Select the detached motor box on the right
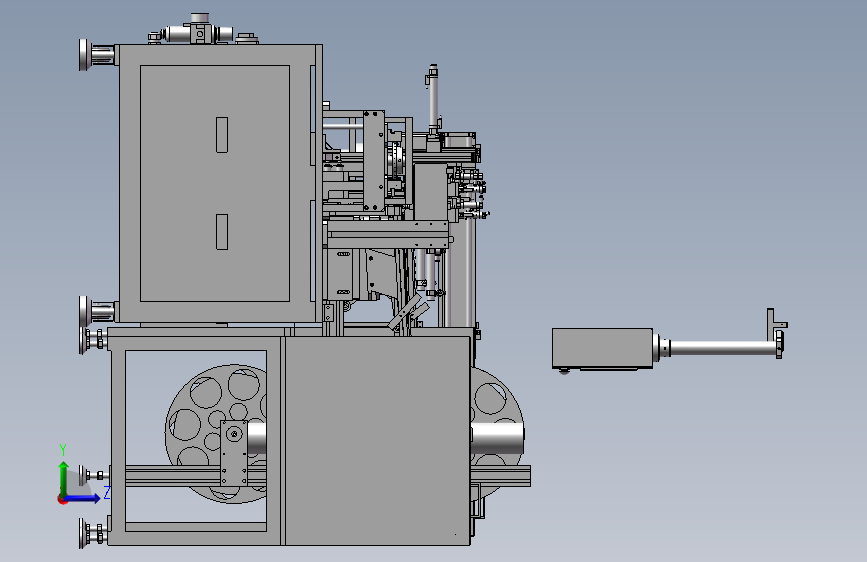 [x=602, y=348]
